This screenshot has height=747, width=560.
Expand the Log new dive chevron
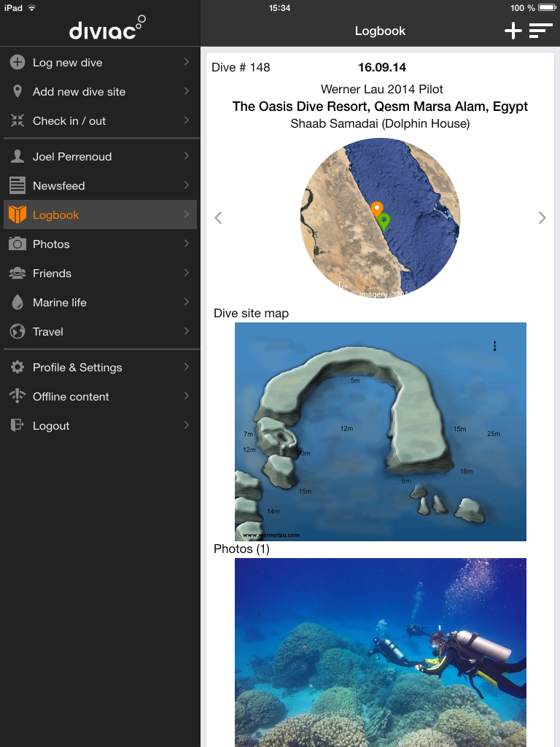187,62
